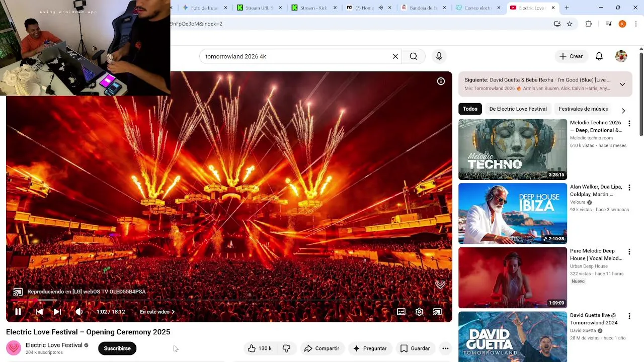Image resolution: width=644 pixels, height=362 pixels.
Task: Click the cast status icon beside 'Reproduciendo en'
Action: click(x=18, y=292)
